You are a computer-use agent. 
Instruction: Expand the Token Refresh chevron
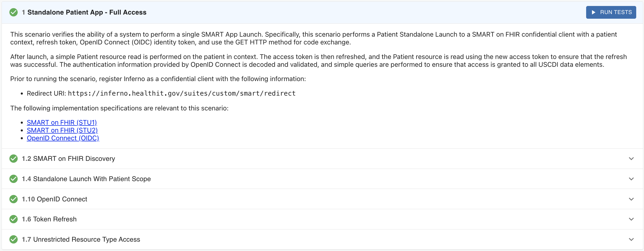[631, 219]
